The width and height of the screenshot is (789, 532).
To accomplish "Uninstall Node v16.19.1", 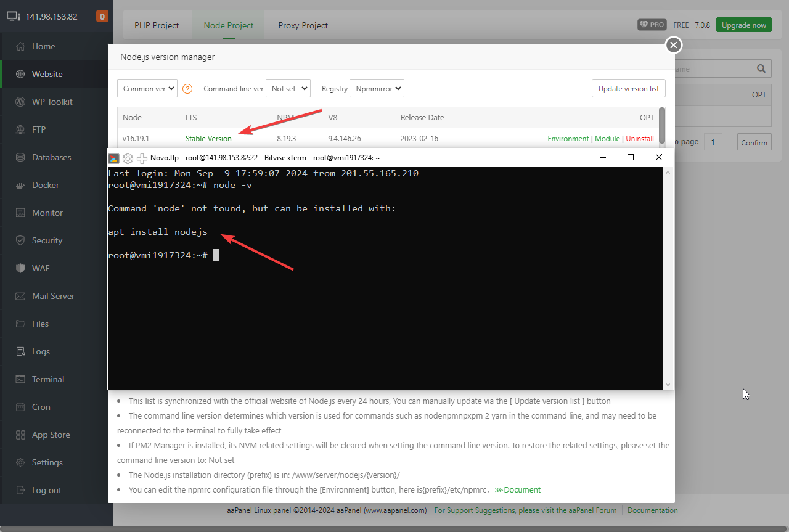I will (639, 139).
